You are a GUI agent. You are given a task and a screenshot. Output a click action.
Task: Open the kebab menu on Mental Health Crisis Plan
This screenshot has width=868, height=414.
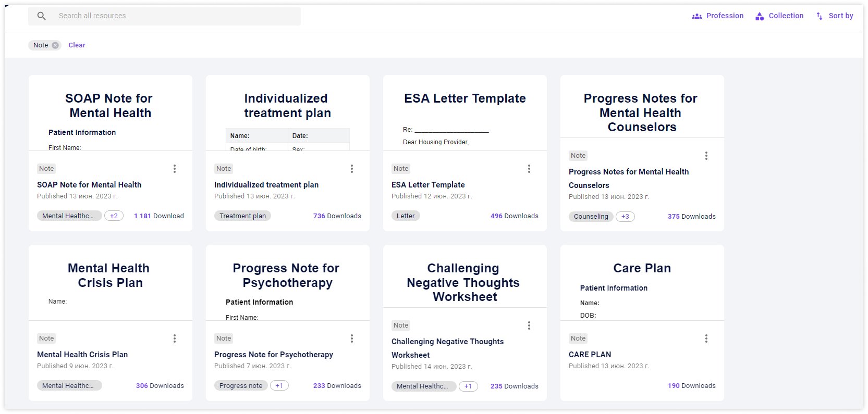[175, 338]
